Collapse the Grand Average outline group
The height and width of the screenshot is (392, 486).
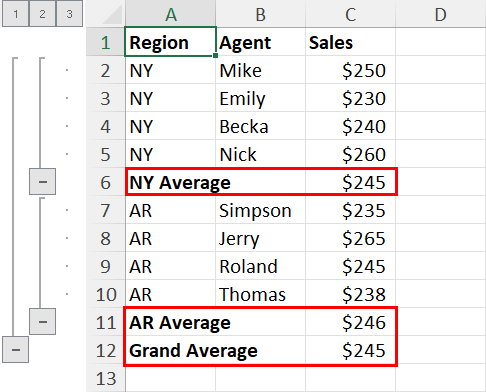[x=15, y=350]
